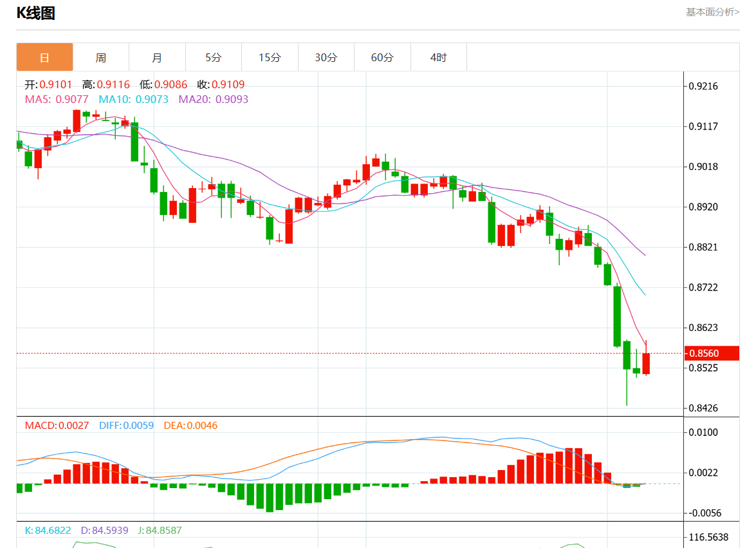Select the 日 daily chart tab
This screenshot has height=548, width=756.
(x=45, y=57)
